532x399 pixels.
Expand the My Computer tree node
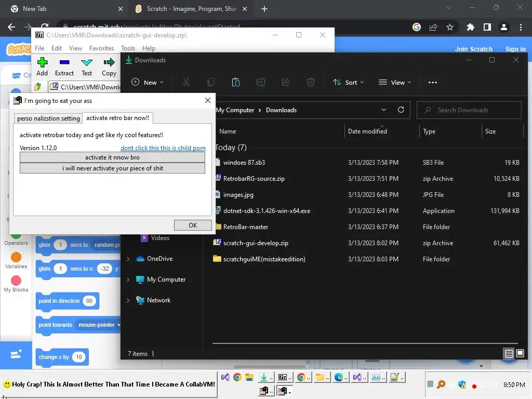(128, 280)
